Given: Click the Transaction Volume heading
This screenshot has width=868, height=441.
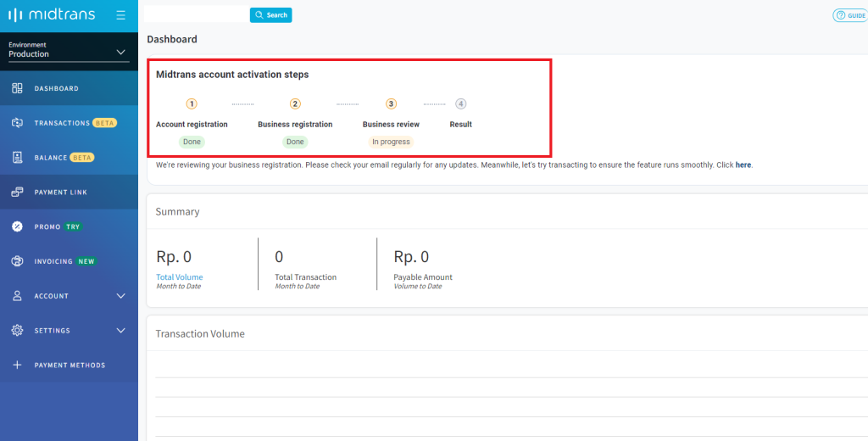Looking at the screenshot, I should point(200,333).
